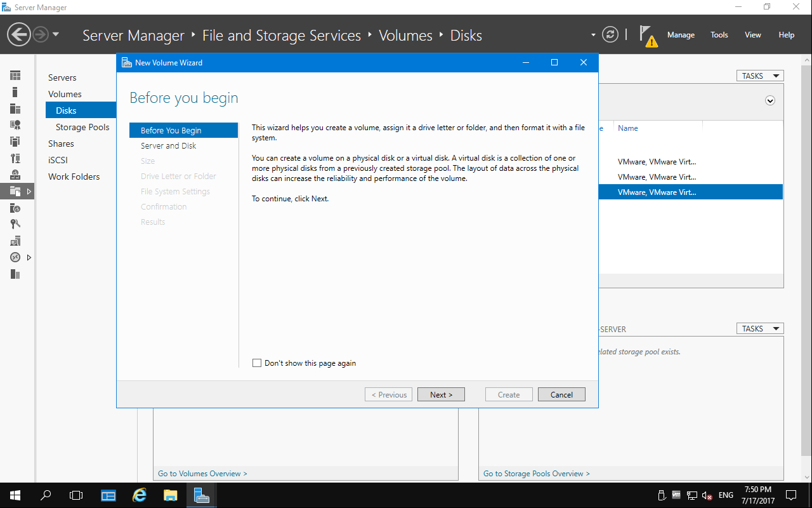Select Volumes in the navigation pane
The image size is (812, 508).
point(65,94)
